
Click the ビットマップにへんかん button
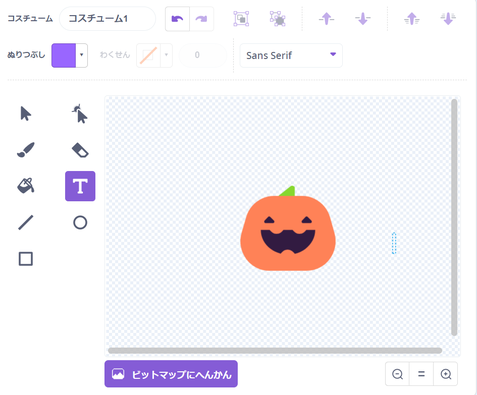pos(171,374)
